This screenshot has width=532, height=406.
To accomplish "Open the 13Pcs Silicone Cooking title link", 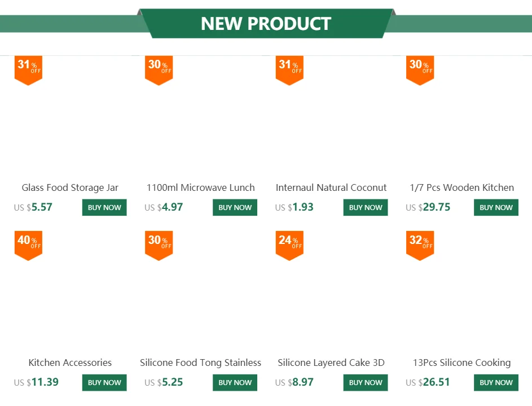I will [x=461, y=363].
